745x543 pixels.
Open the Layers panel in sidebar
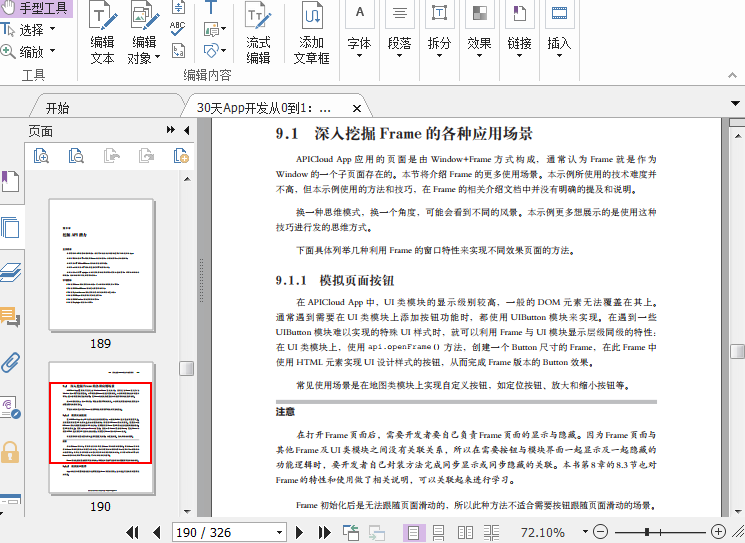(x=10, y=272)
